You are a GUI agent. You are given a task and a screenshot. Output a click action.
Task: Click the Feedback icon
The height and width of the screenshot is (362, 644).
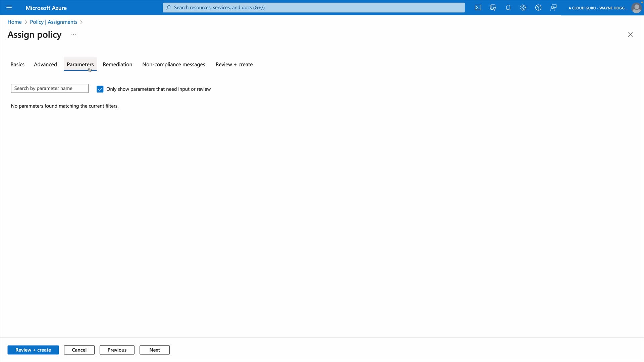coord(553,8)
